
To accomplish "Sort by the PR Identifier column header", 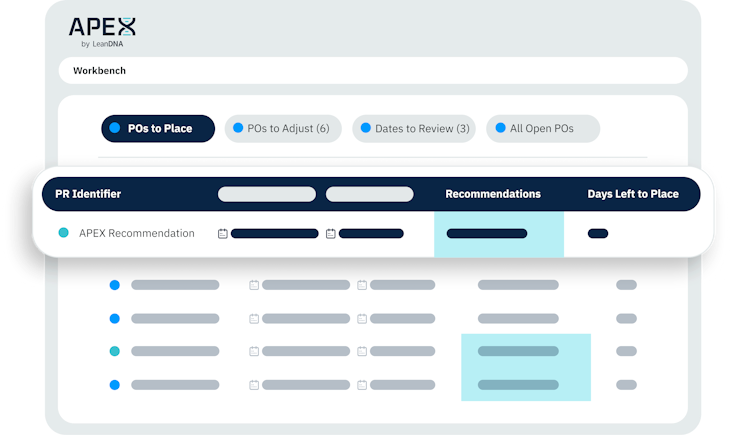I will [x=88, y=194].
